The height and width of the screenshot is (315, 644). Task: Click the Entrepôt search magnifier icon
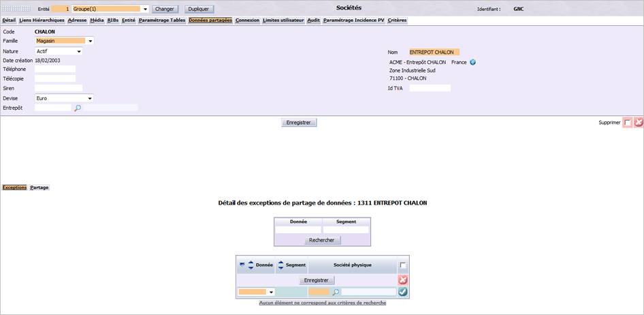pos(77,108)
